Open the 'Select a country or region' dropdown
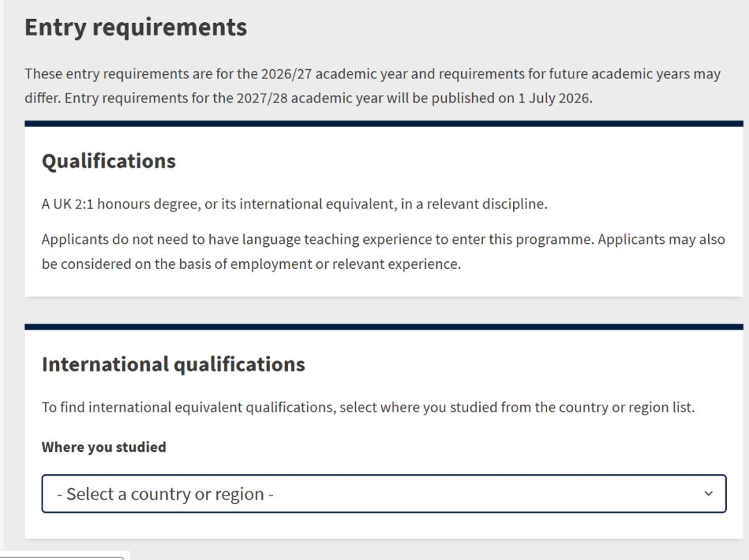This screenshot has height=560, width=749. pyautogui.click(x=384, y=493)
